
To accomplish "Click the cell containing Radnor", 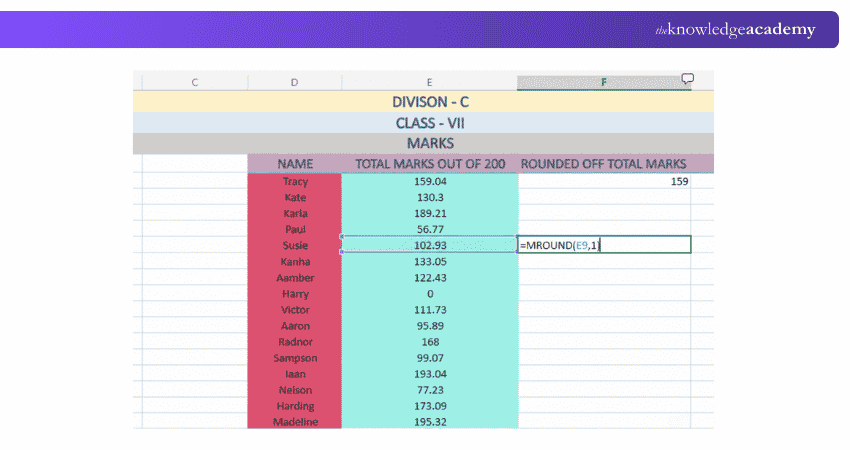I will pyautogui.click(x=295, y=342).
